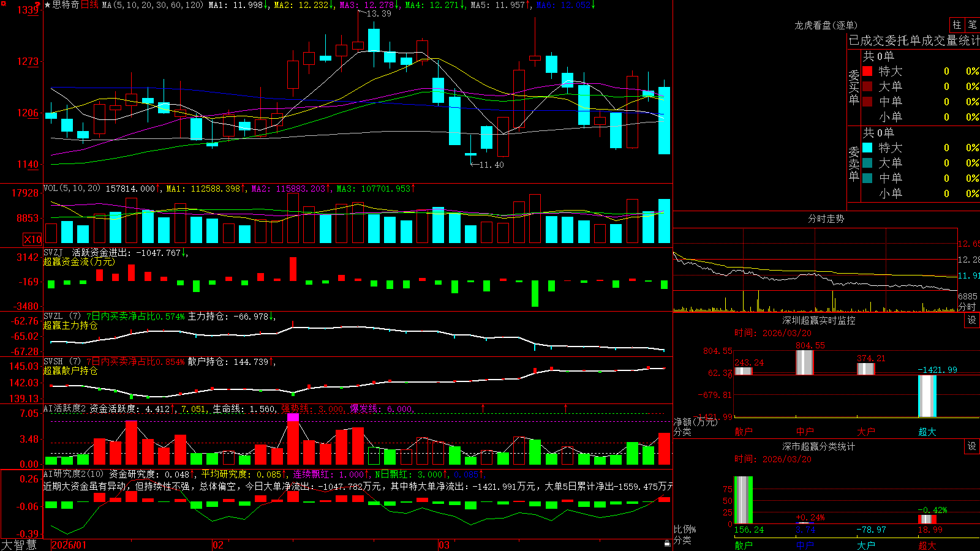Click the magenta marker on AI活跃度 chart
Viewport: 980px width, 551px height.
pos(293,418)
